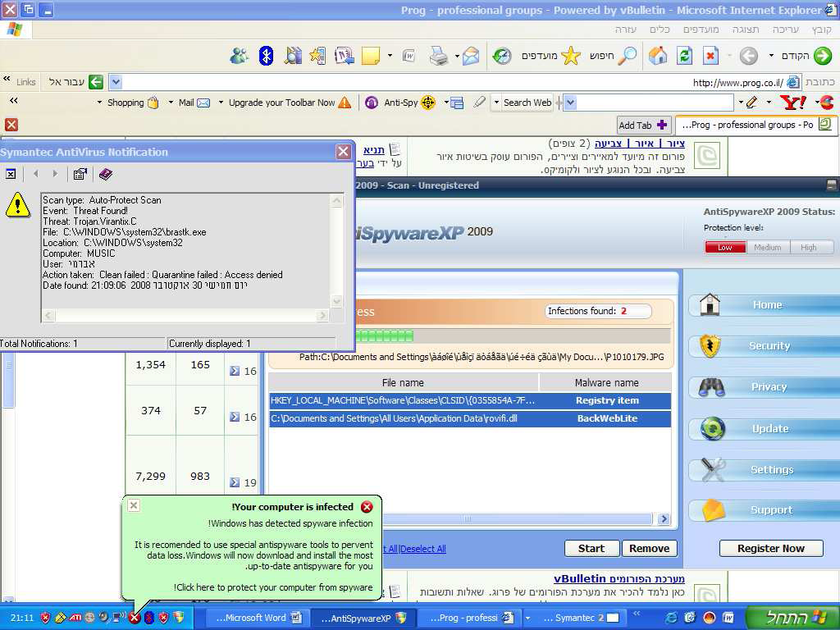Click Add Tab button

643,126
